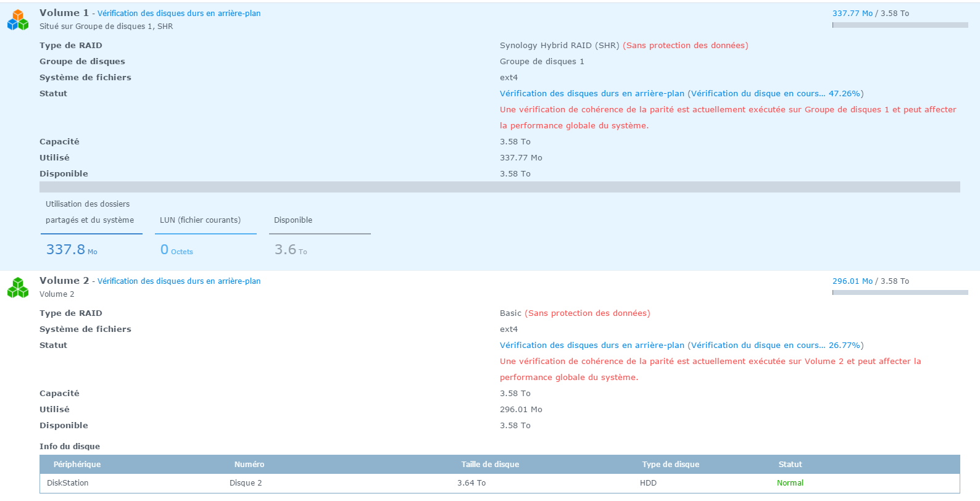
Task: Click the 'Info du disque' heading
Action: (70, 447)
